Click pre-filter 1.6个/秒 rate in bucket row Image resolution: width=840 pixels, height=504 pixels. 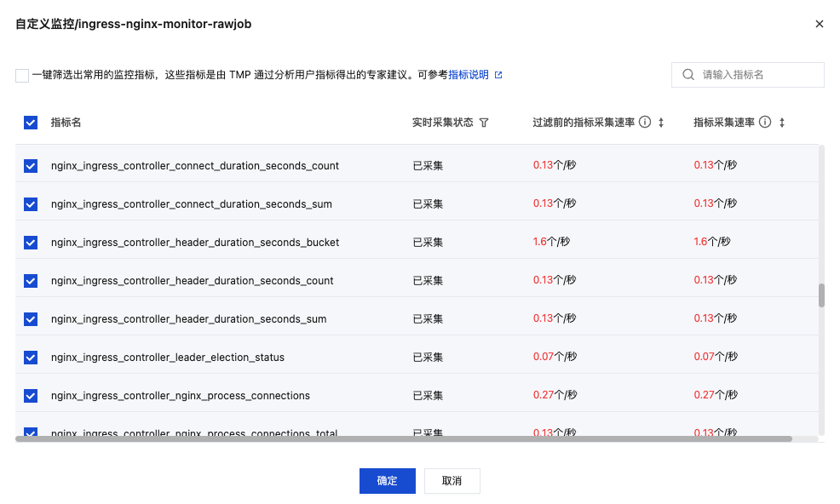[551, 242]
